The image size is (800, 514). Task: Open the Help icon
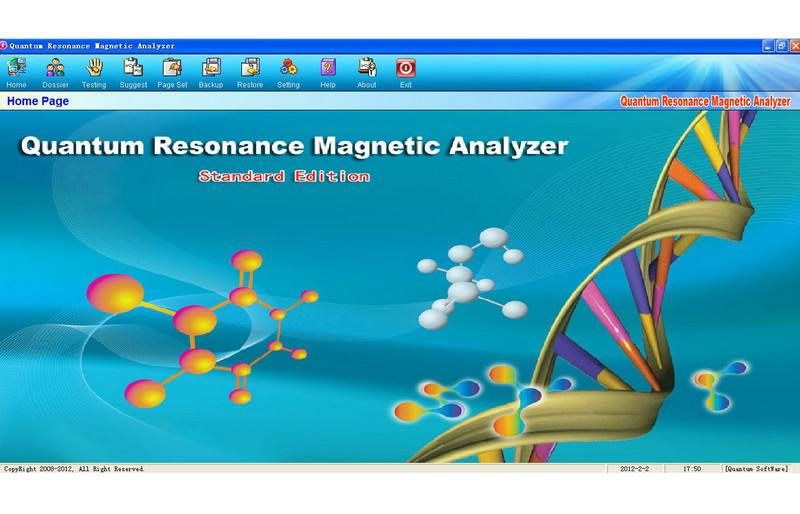328,71
